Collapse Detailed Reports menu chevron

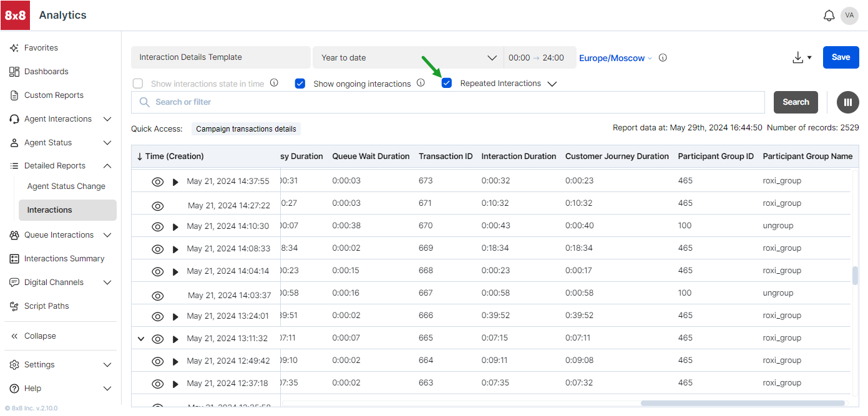(x=107, y=166)
